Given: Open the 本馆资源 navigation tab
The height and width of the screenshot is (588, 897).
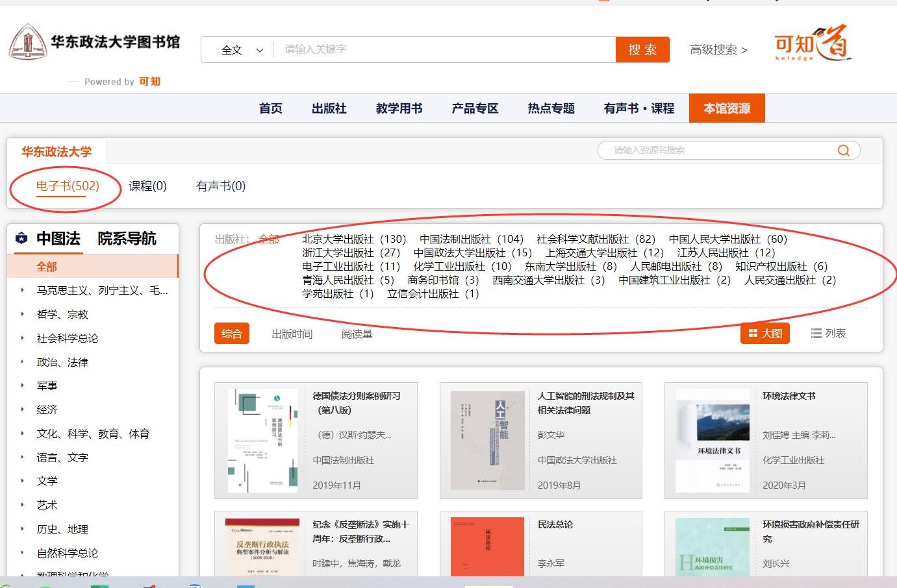Looking at the screenshot, I should pos(726,108).
